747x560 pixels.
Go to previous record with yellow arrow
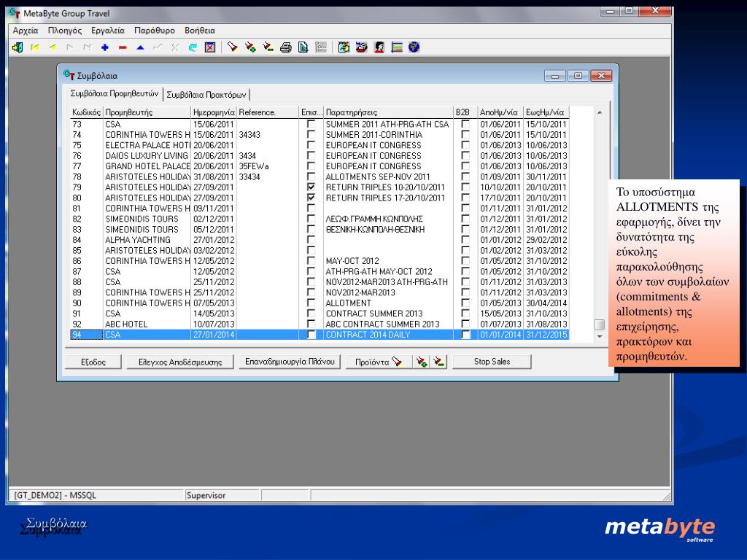click(x=53, y=47)
